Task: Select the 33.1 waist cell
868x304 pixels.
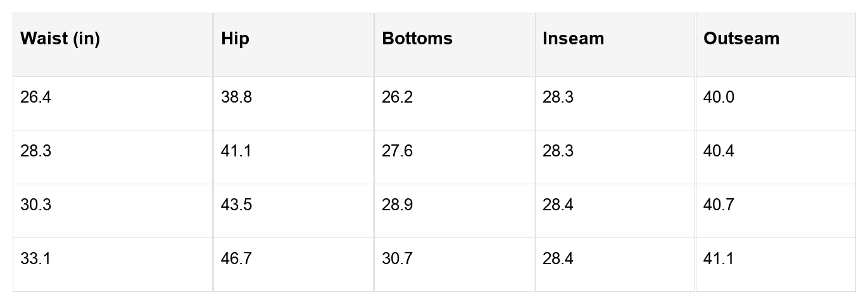Action: point(35,259)
